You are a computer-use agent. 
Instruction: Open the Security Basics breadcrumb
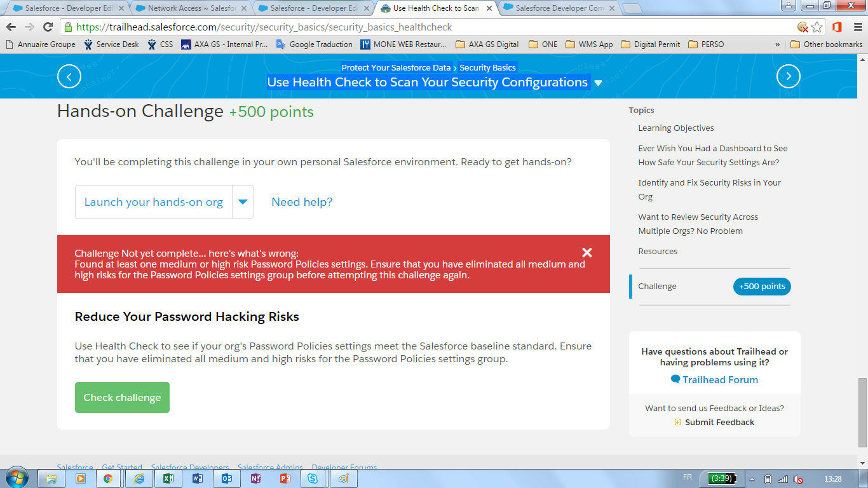[x=488, y=67]
